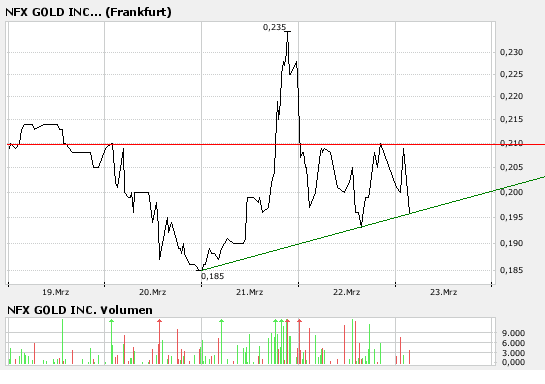Click the 19.Mrz date label

56,292
